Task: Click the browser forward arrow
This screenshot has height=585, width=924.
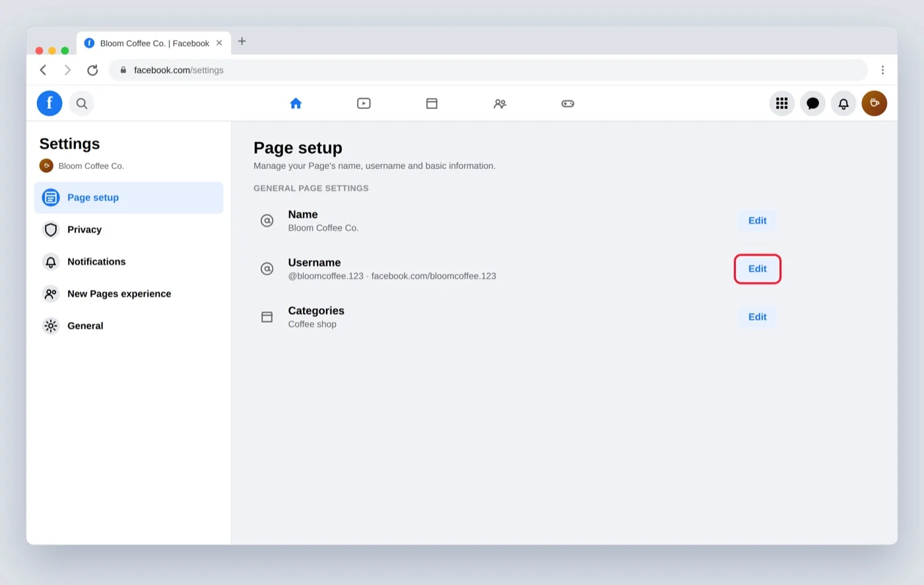Action: pyautogui.click(x=67, y=70)
